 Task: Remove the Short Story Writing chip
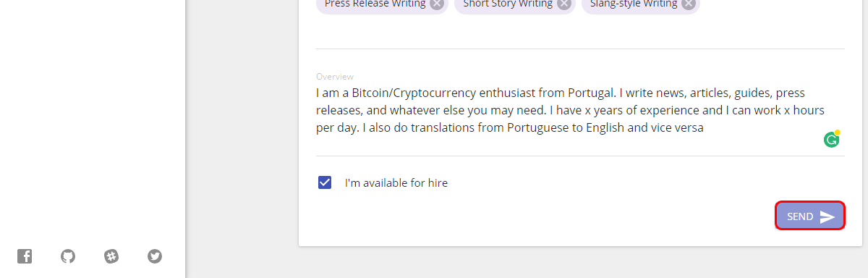click(564, 4)
